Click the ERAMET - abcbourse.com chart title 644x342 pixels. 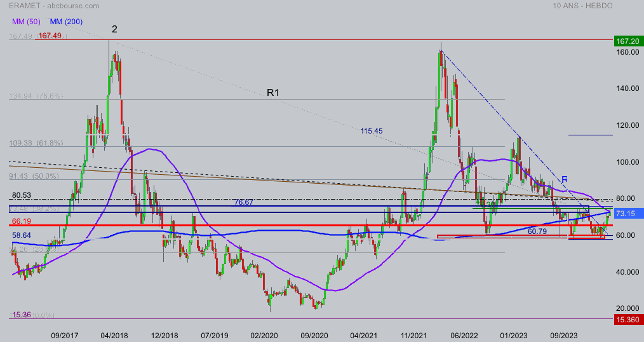pyautogui.click(x=54, y=6)
